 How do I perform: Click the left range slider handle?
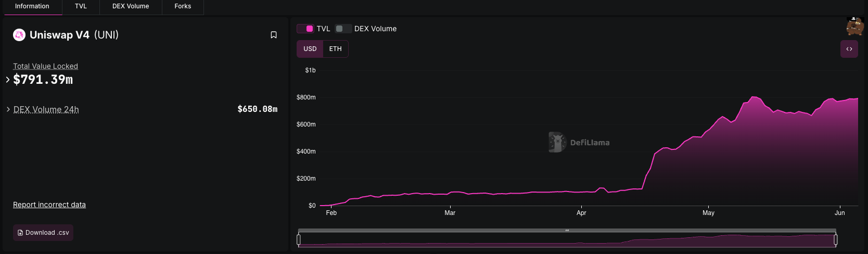point(299,239)
